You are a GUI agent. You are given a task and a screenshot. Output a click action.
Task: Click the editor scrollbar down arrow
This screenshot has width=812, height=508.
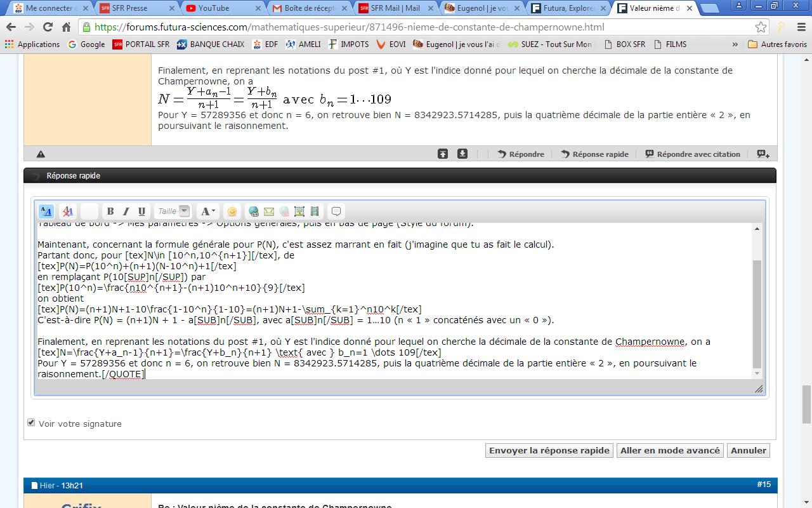coord(757,373)
